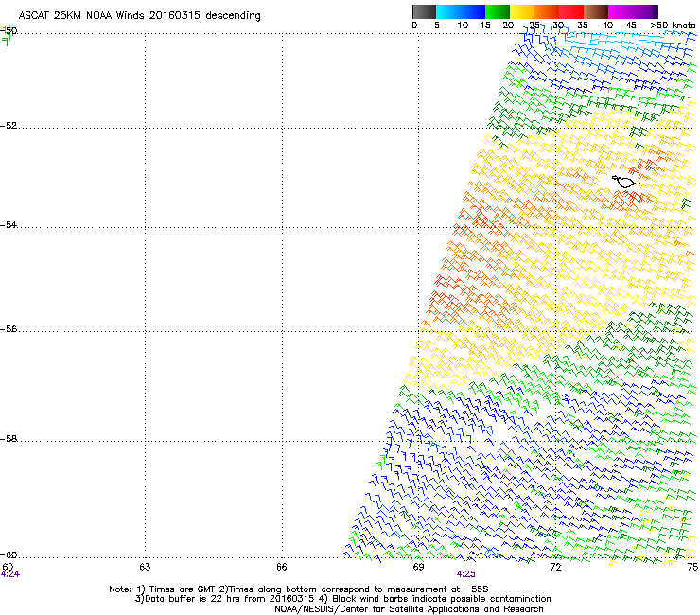Click the latitude label -52
This screenshot has height=615, width=700.
point(9,126)
